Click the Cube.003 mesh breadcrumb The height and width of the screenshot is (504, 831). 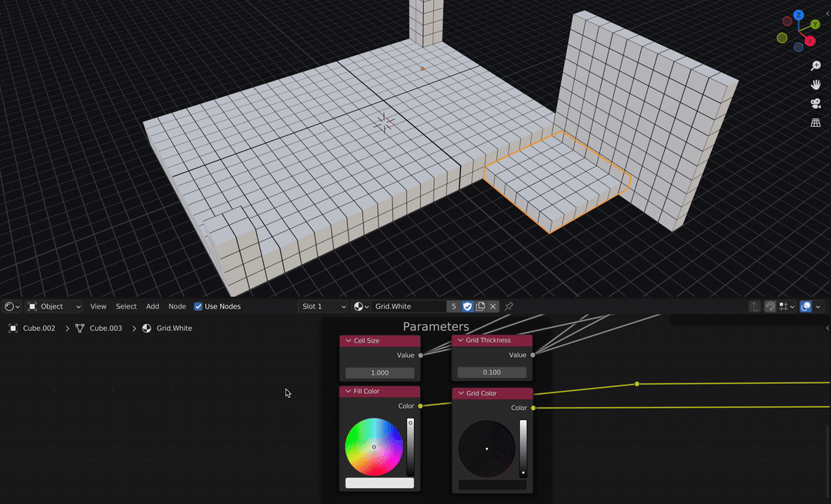[x=99, y=328]
